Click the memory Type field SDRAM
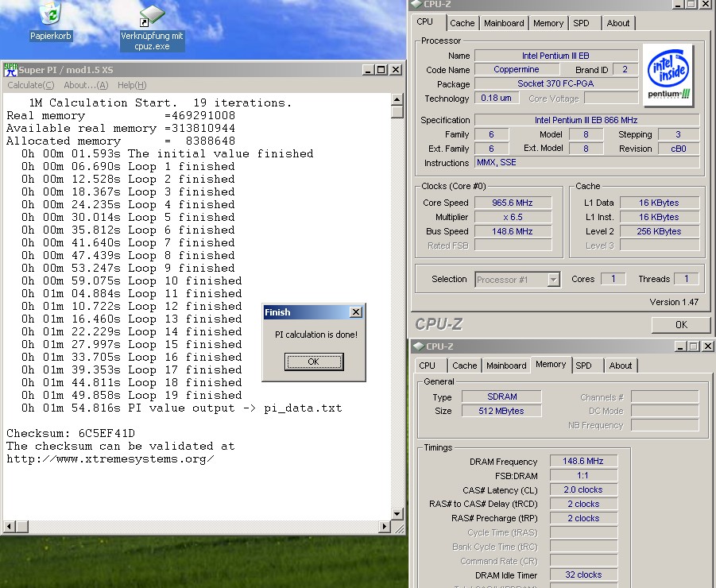The image size is (716, 588). pos(501,397)
